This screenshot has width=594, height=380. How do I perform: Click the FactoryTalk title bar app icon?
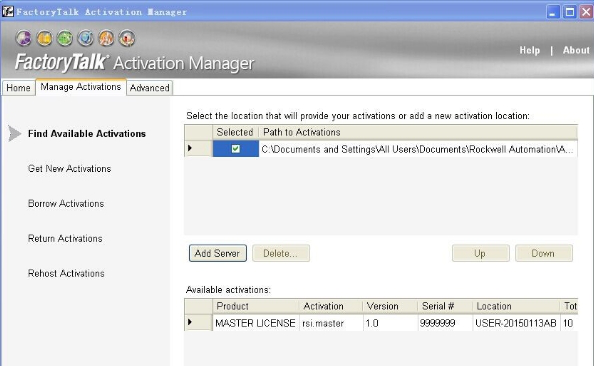coord(8,11)
